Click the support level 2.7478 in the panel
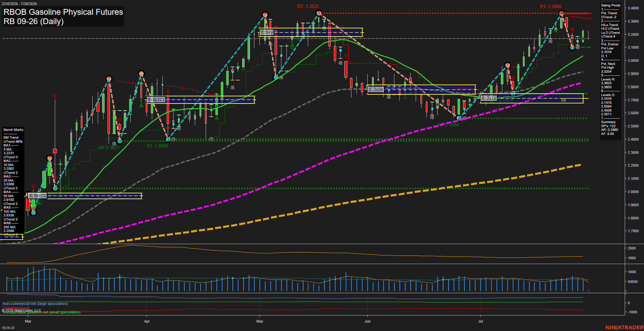 click(606, 103)
